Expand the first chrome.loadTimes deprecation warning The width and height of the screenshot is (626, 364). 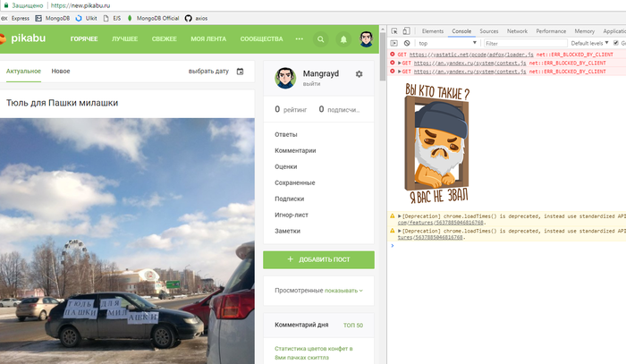coord(400,216)
